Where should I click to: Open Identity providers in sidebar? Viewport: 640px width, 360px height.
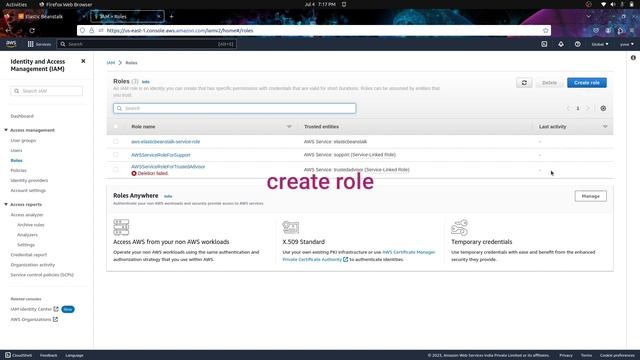coord(29,180)
